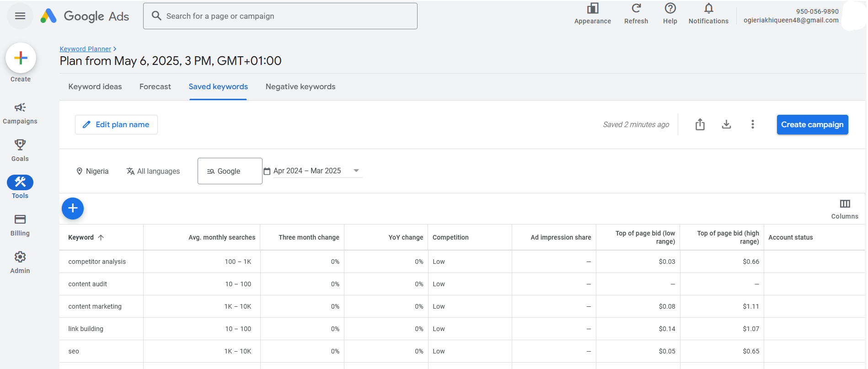Expand the date range dropdown
The width and height of the screenshot is (868, 369).
pyautogui.click(x=356, y=171)
